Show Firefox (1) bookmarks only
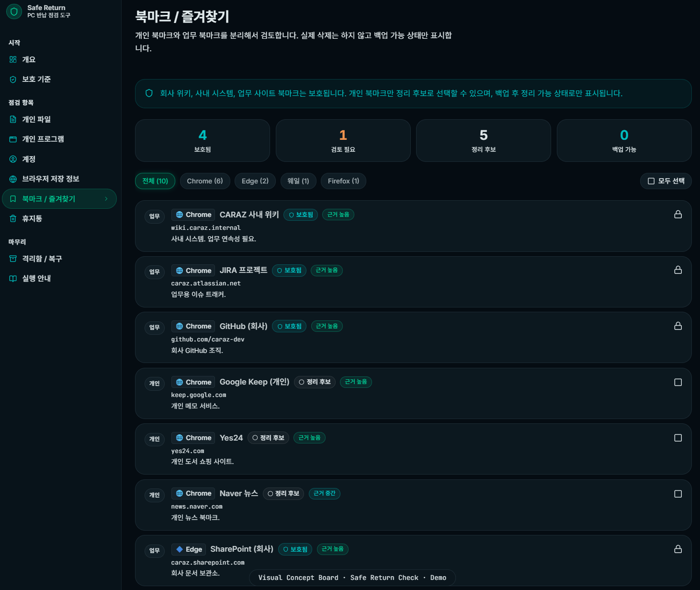The height and width of the screenshot is (590, 700). [x=343, y=181]
